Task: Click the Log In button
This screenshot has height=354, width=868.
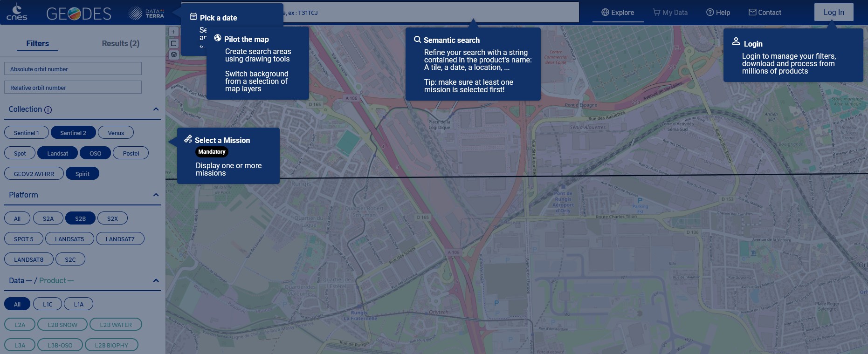Action: (834, 12)
